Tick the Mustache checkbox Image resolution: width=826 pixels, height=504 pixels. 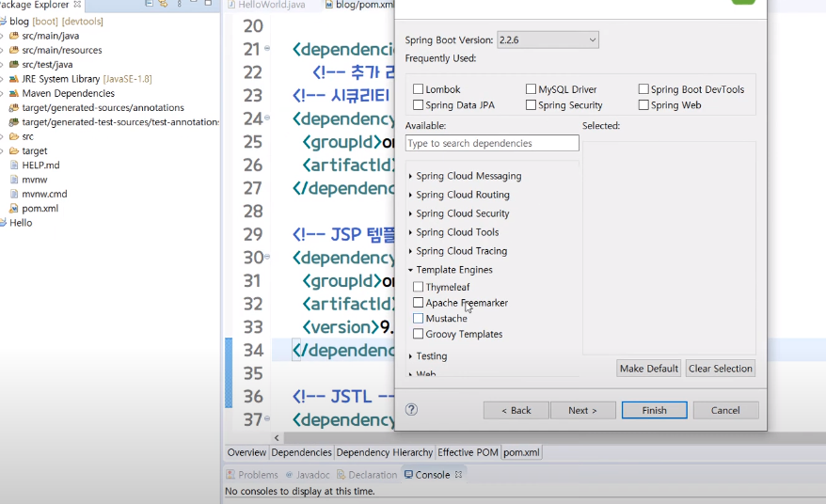pyautogui.click(x=419, y=318)
